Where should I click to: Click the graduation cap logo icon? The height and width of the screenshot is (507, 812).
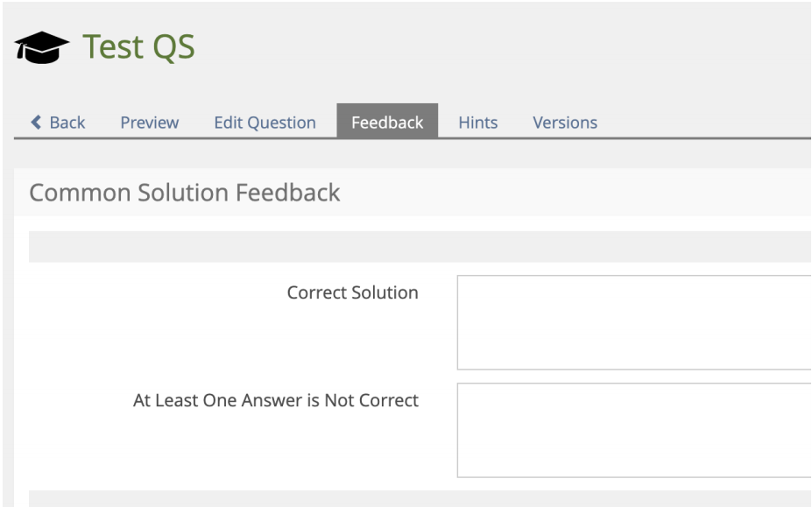[42, 49]
